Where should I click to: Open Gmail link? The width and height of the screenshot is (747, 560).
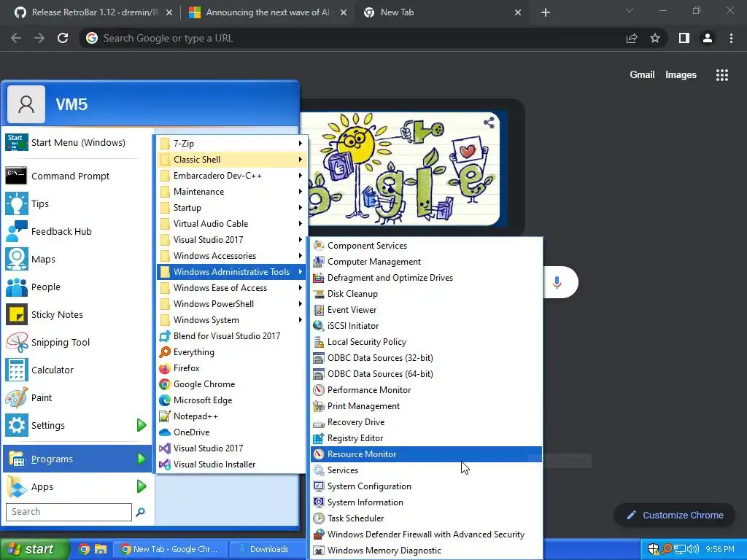642,75
